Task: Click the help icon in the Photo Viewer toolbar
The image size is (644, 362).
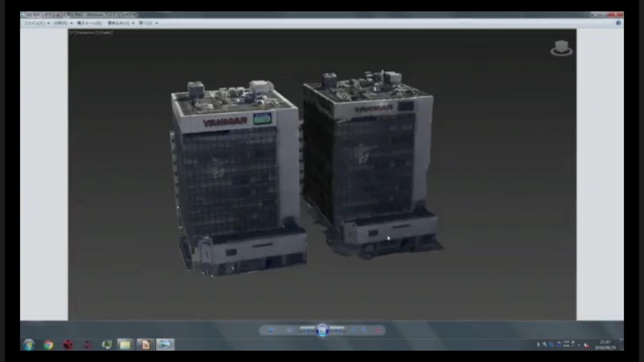Action: pyautogui.click(x=619, y=23)
